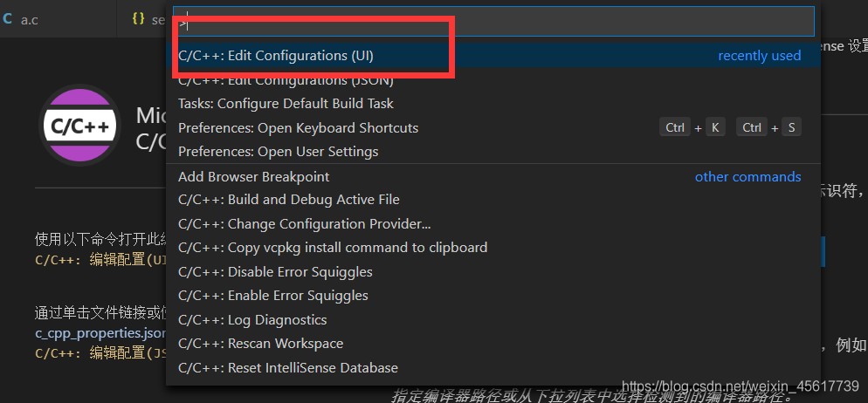Viewport: 868px width, 403px height.
Task: Select C/C++: Edit Configurations (UI) command
Action: [493, 56]
